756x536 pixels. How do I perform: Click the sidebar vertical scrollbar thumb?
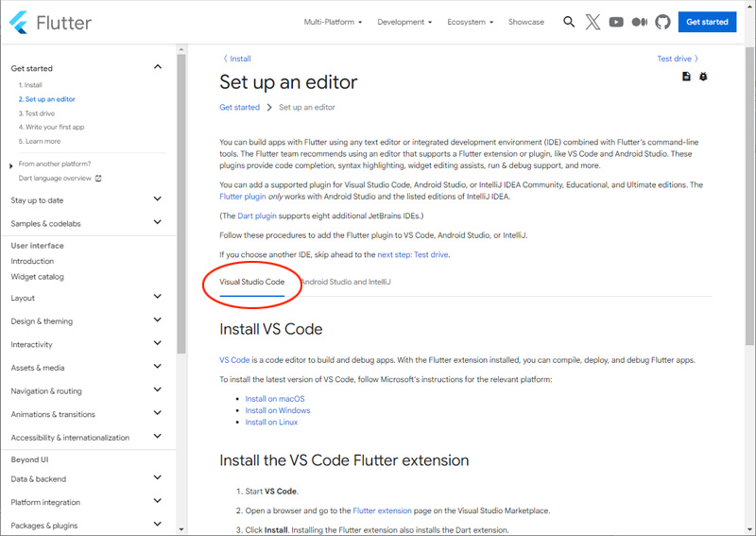(180, 203)
